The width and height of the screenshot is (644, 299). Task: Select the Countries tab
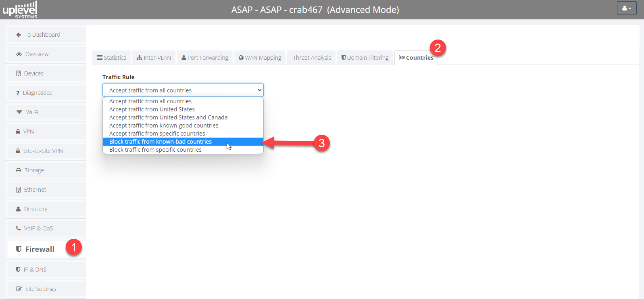pyautogui.click(x=416, y=58)
